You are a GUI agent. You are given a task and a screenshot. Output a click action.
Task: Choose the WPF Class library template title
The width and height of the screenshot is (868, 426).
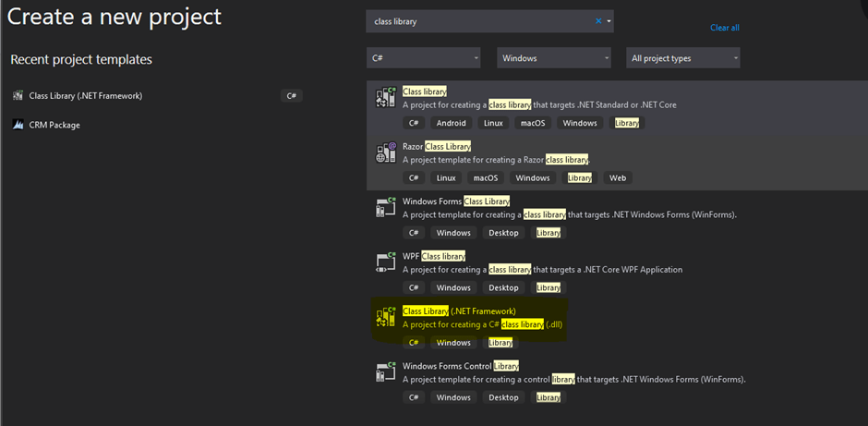(x=434, y=256)
